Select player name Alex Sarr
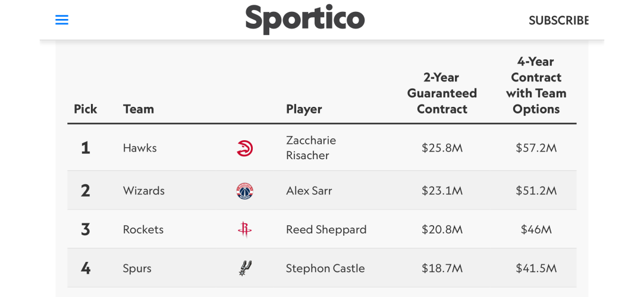The height and width of the screenshot is (297, 644). pos(309,191)
